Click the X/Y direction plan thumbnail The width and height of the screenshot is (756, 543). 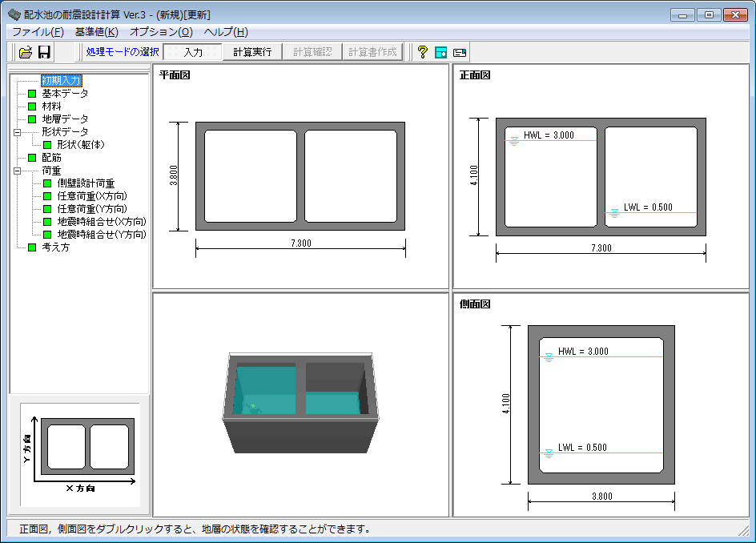(x=80, y=455)
